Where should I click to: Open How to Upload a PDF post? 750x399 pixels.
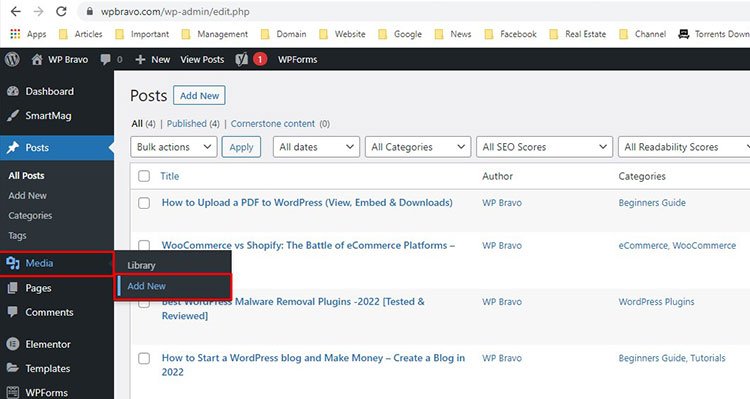point(307,202)
